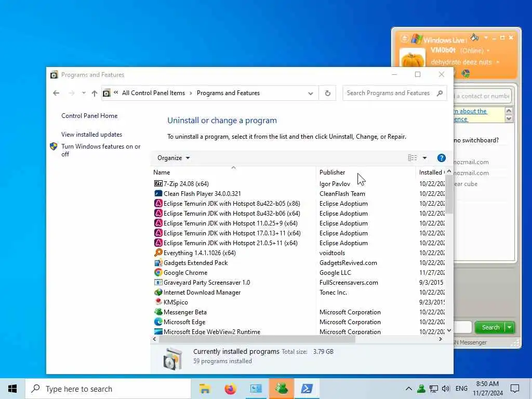Open Messenger status dropdown next to Online
The width and height of the screenshot is (532, 399).
(x=488, y=50)
